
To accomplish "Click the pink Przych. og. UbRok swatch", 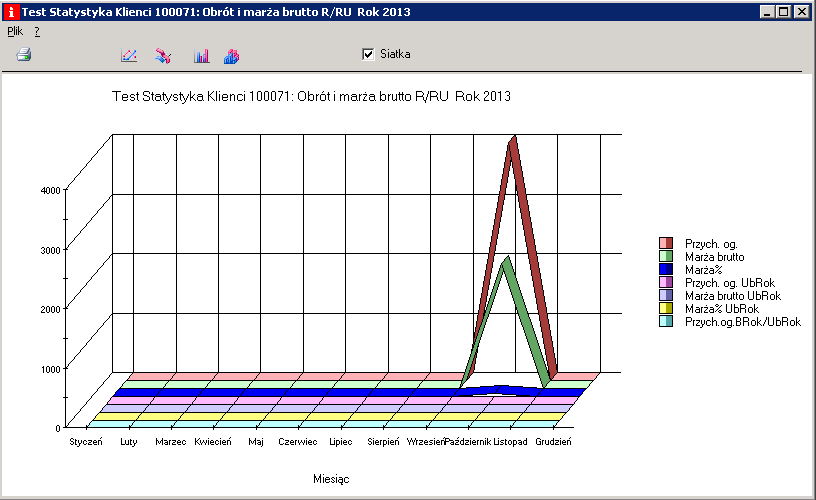I will point(666,282).
